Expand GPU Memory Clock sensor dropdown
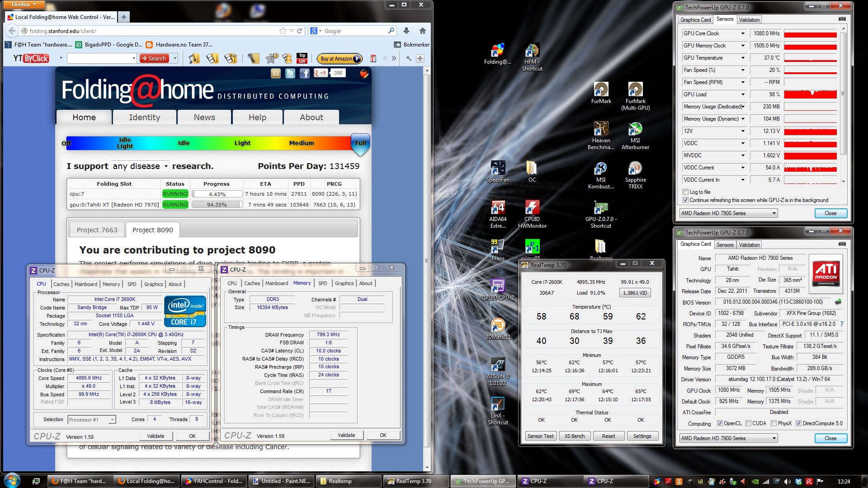 (x=742, y=46)
